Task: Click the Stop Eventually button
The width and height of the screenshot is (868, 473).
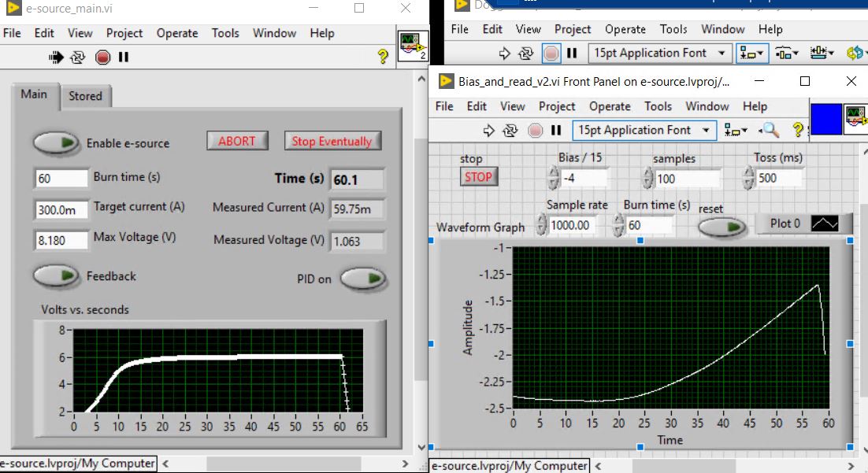Action: pos(332,141)
